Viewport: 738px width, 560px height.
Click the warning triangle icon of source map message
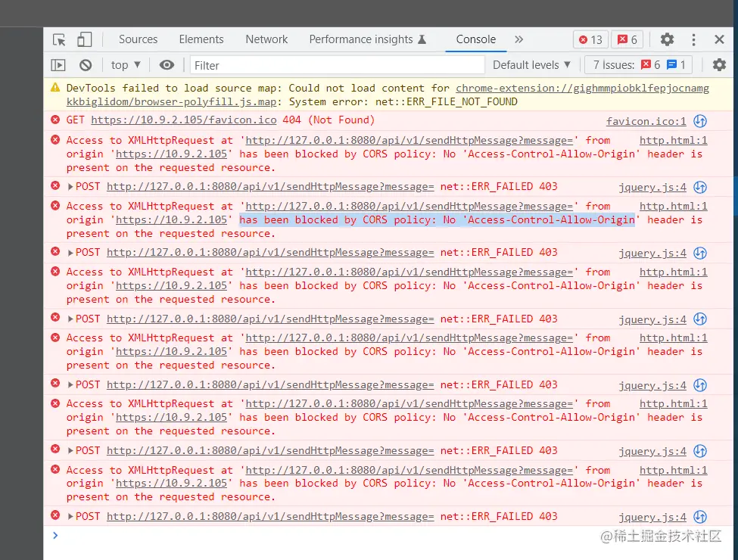55,88
